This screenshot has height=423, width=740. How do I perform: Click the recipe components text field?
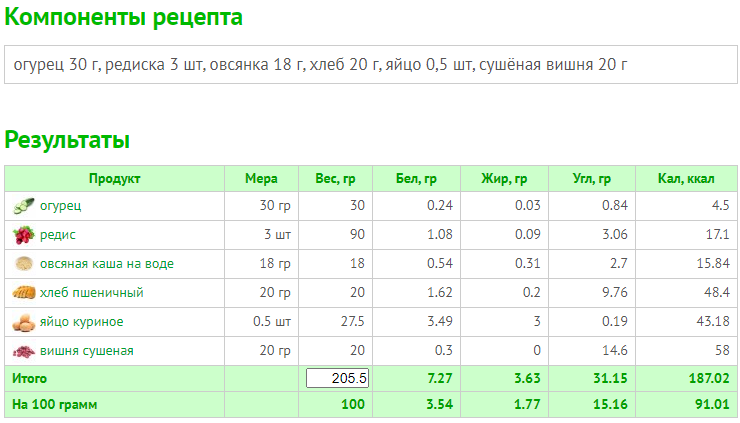point(371,65)
